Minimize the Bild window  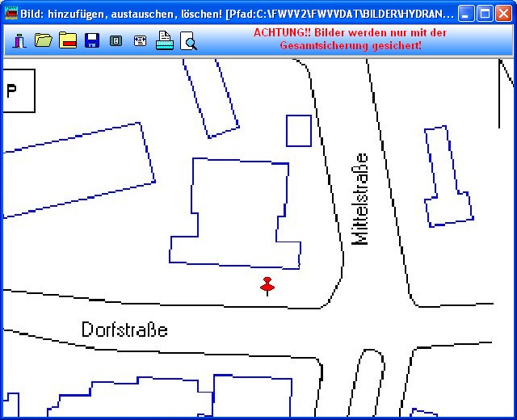tap(466, 14)
